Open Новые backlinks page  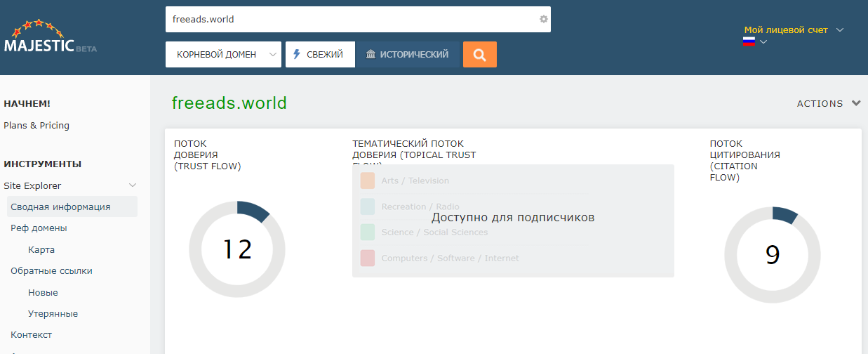pos(43,292)
